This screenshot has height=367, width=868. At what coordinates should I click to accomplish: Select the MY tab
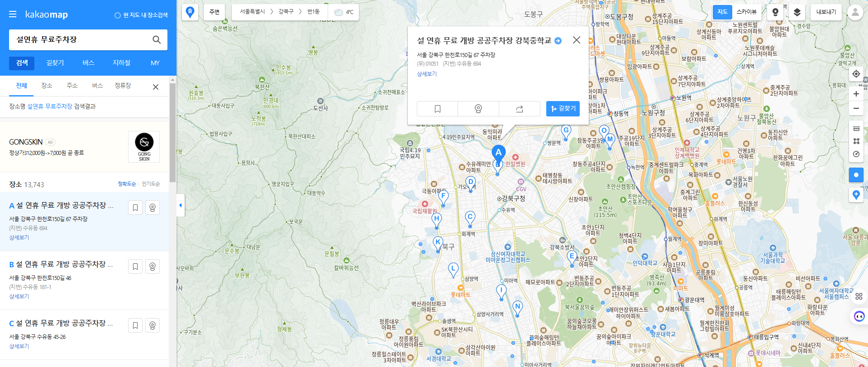tap(155, 63)
